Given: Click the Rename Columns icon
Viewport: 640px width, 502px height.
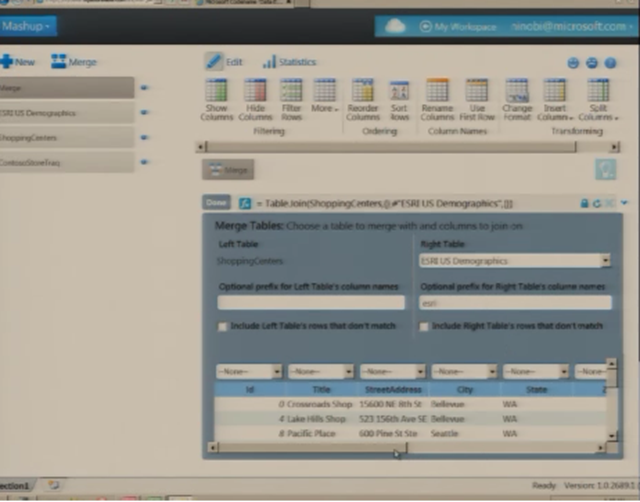Looking at the screenshot, I should tap(437, 90).
